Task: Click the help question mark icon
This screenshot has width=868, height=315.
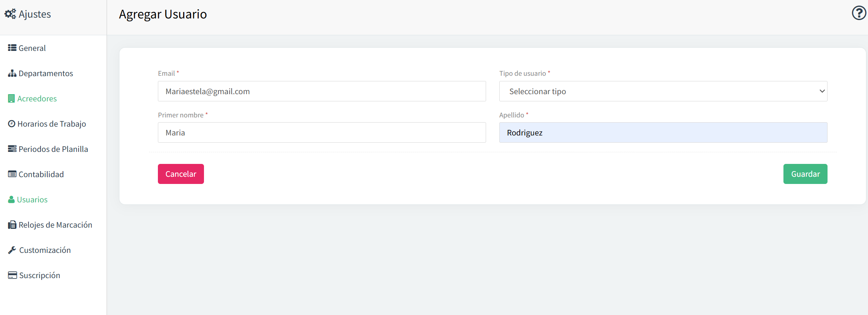Action: pyautogui.click(x=859, y=13)
